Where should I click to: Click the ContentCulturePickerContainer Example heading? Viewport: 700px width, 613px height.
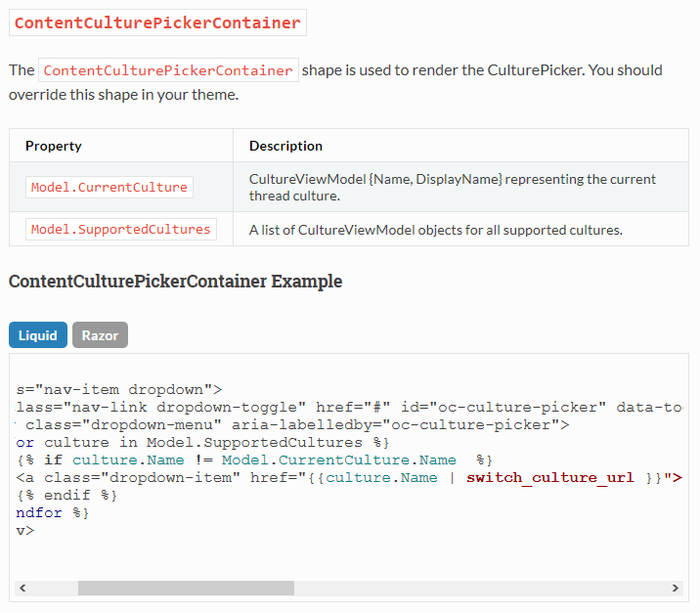[175, 282]
